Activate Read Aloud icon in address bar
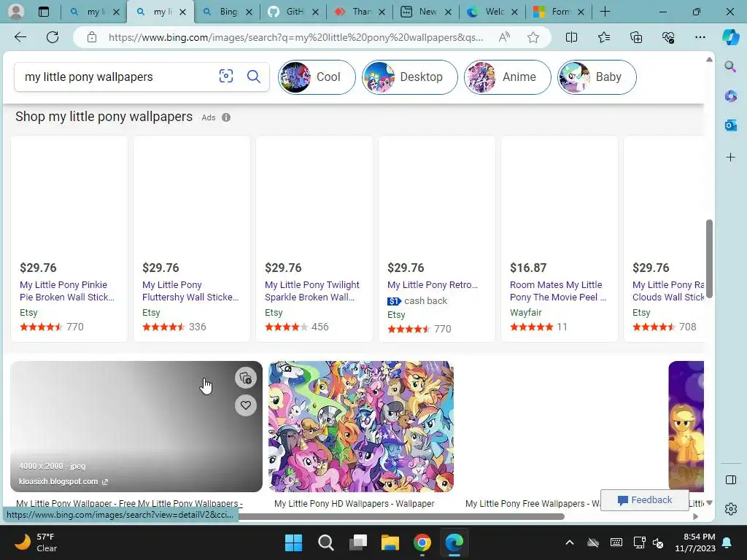This screenshot has height=560, width=747. [504, 37]
